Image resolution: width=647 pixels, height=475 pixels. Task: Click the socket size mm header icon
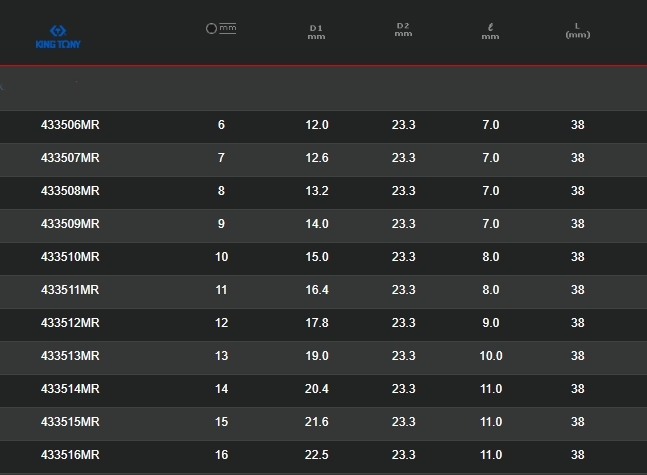221,29
